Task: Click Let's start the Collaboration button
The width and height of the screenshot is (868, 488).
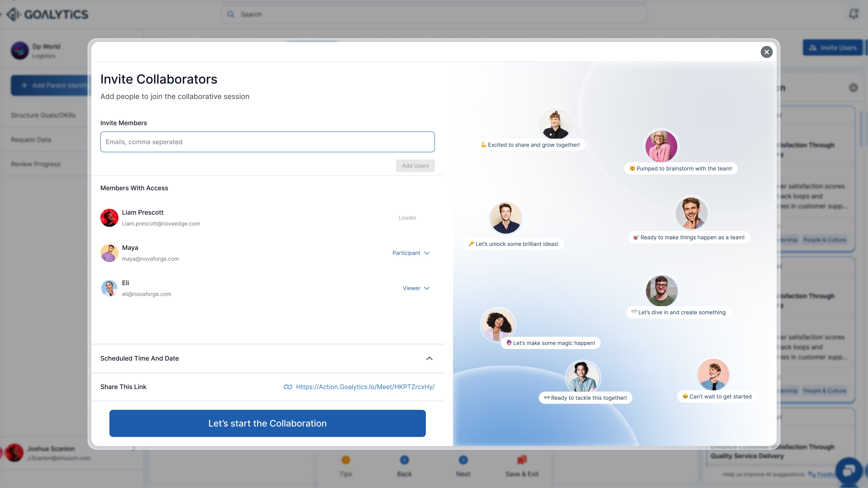Action: click(x=267, y=423)
